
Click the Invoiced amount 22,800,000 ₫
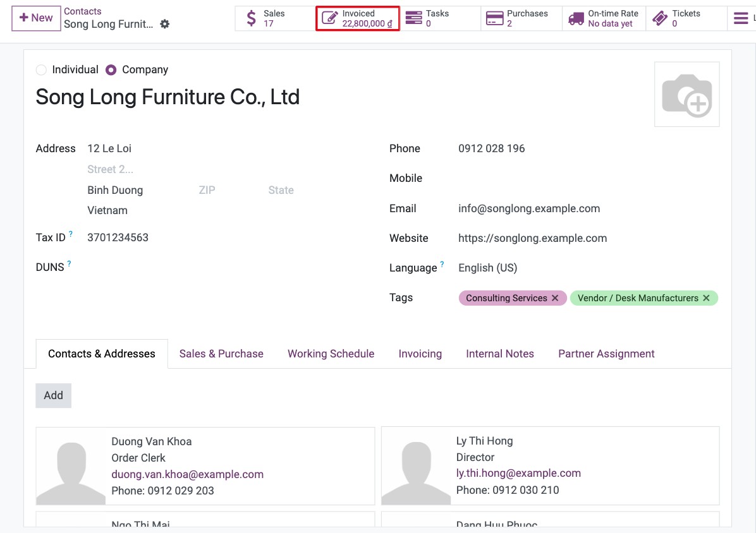[x=367, y=23]
